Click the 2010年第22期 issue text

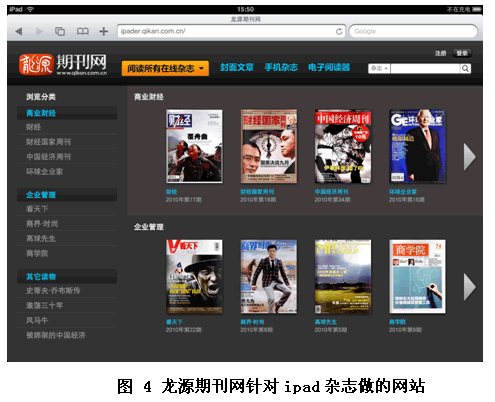(x=184, y=330)
